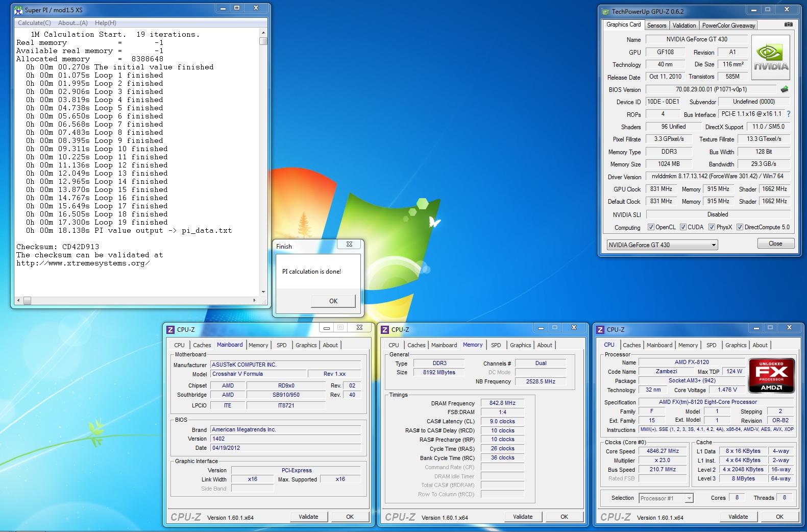
Task: Click the AMD FX-8120 name field
Action: tap(691, 362)
